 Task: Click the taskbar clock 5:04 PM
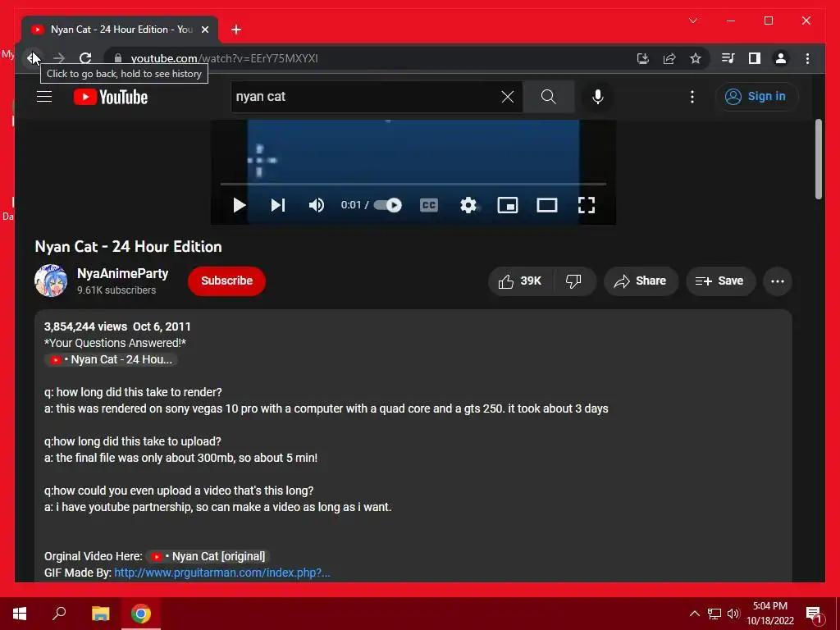coord(769,606)
